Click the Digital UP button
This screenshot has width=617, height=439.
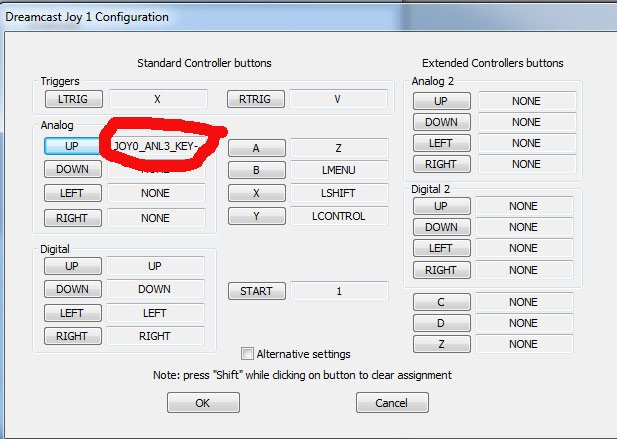click(x=73, y=266)
